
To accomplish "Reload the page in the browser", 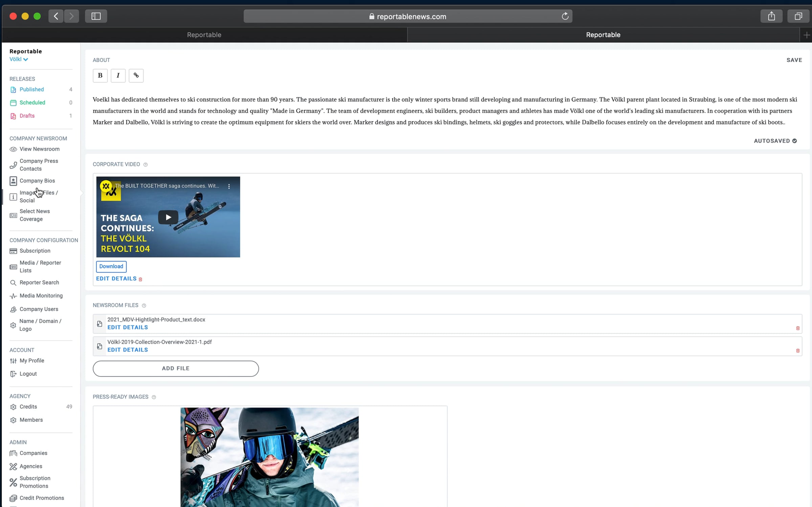I will [x=565, y=17].
